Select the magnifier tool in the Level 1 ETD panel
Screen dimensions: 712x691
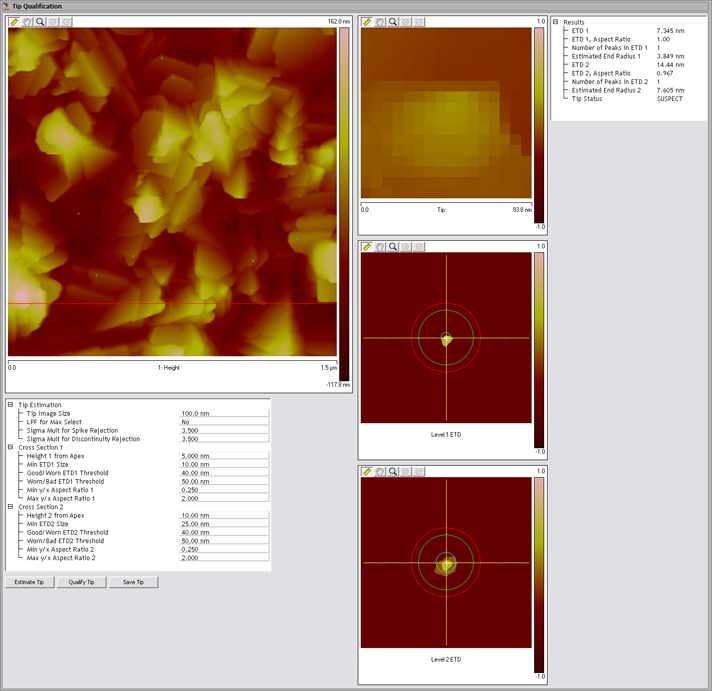pyautogui.click(x=393, y=247)
